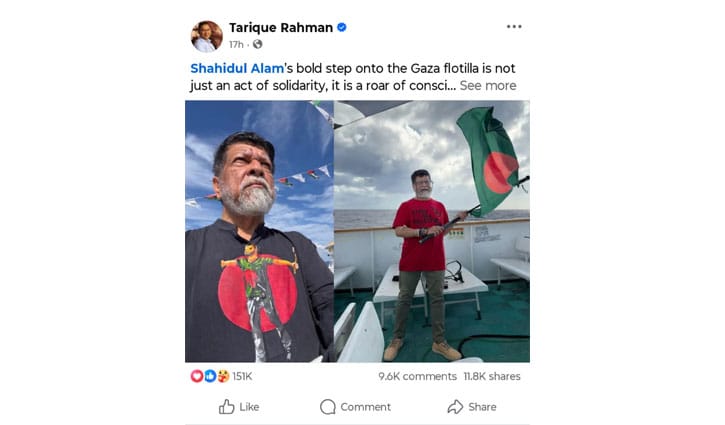
Task: Click the Comment speech bubble icon
Action: click(x=328, y=407)
